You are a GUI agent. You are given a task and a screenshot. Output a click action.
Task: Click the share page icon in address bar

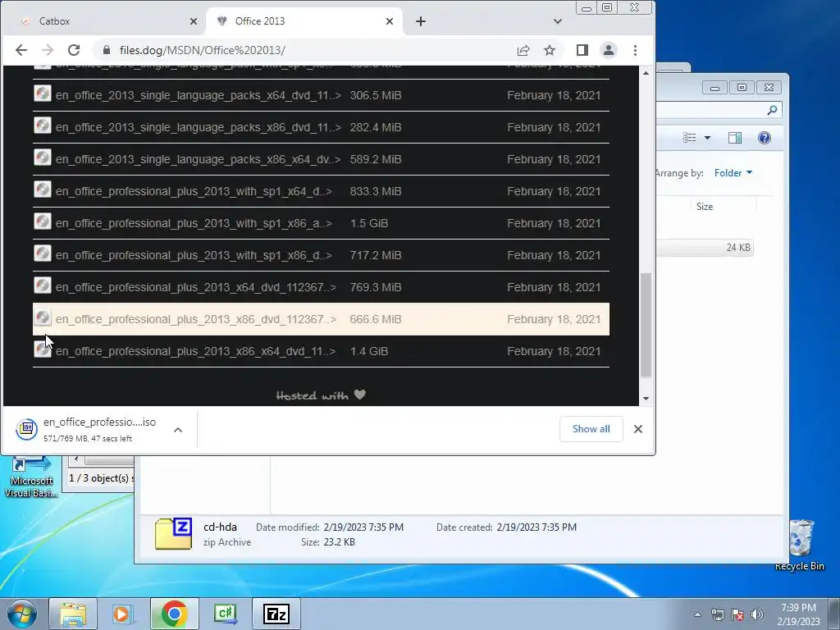coord(523,50)
